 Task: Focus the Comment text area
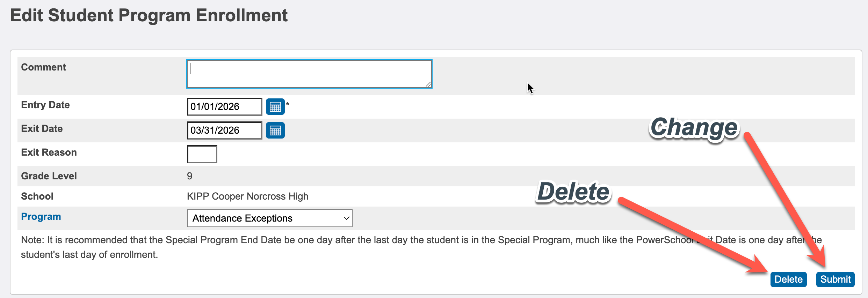coord(309,74)
